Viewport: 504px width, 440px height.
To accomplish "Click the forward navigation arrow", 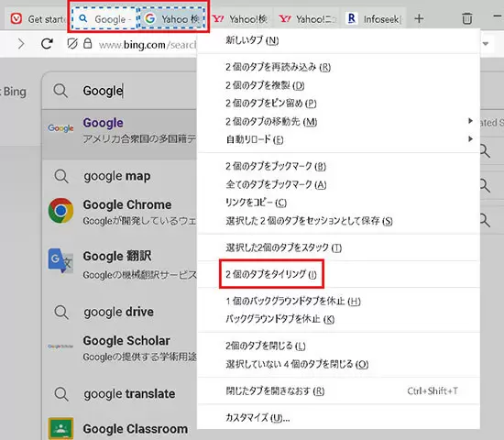I will (21, 43).
